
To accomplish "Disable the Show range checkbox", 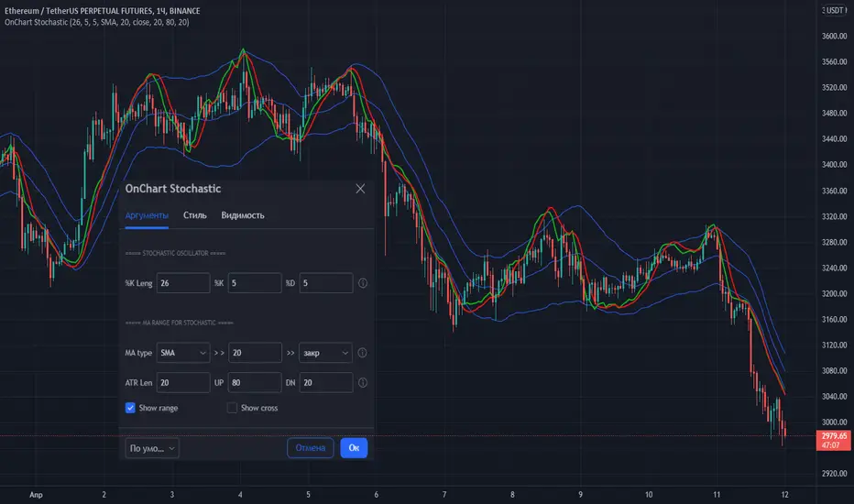I will click(x=130, y=408).
